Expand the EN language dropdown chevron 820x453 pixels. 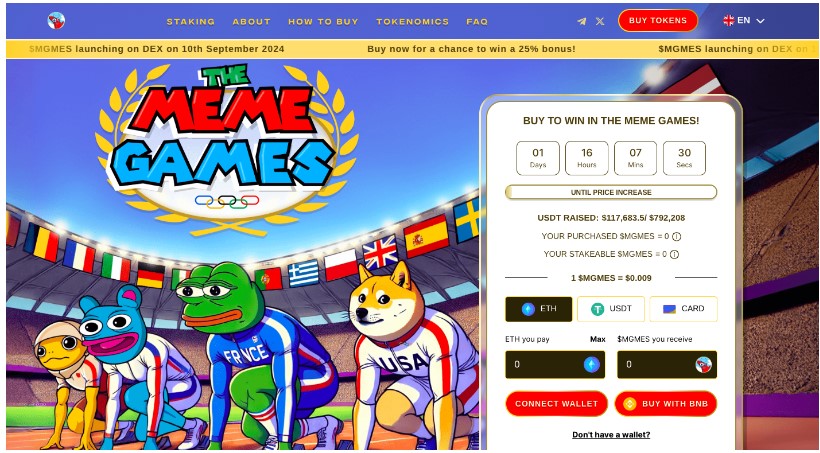(760, 21)
